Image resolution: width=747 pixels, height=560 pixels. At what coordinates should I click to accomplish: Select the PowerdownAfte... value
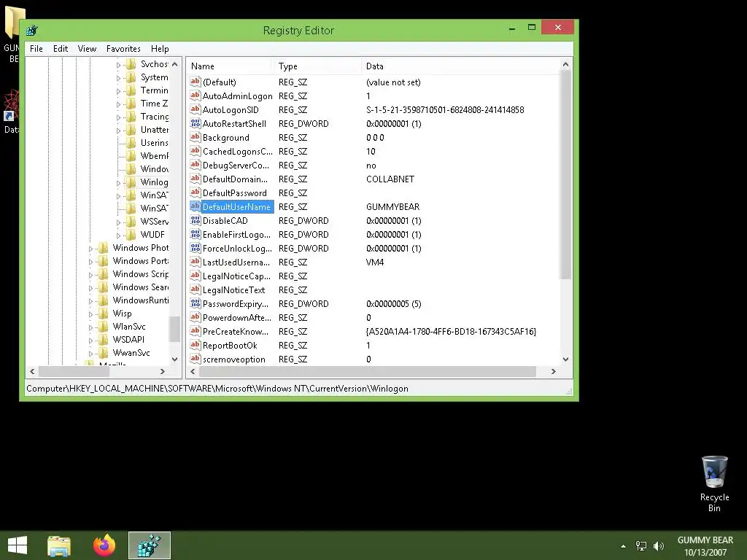pos(237,317)
